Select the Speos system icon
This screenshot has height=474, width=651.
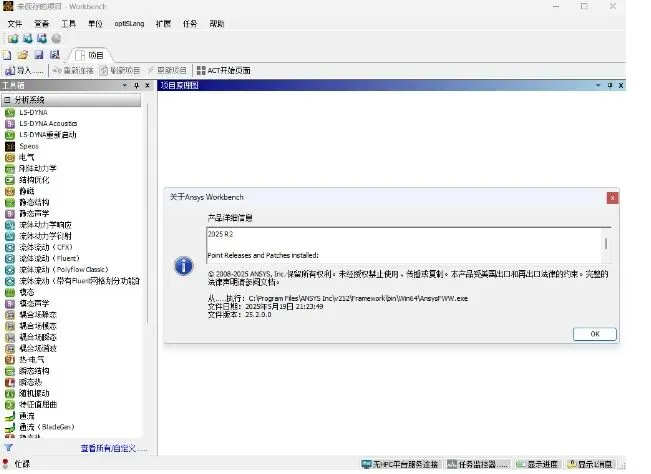click(x=10, y=146)
